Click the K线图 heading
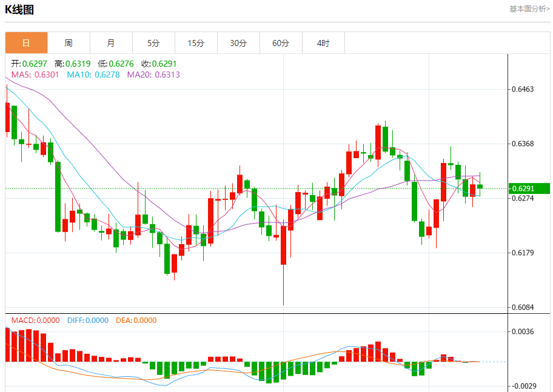This screenshot has width=553, height=392. (19, 10)
